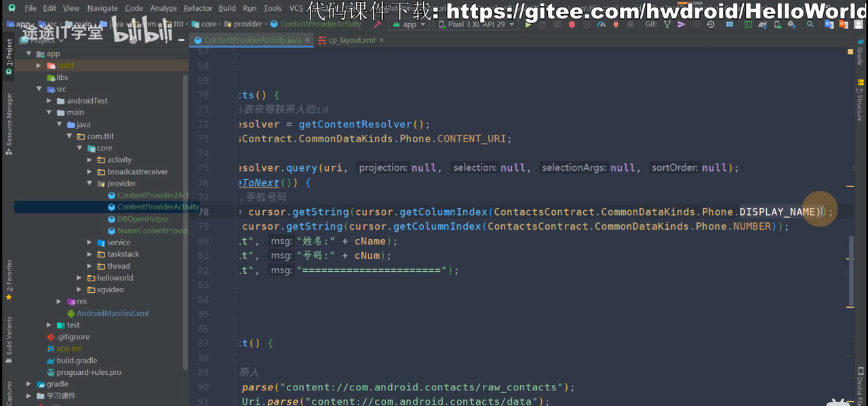The image size is (868, 406).
Task: Select the NameContentProvid class file
Action: 148,230
